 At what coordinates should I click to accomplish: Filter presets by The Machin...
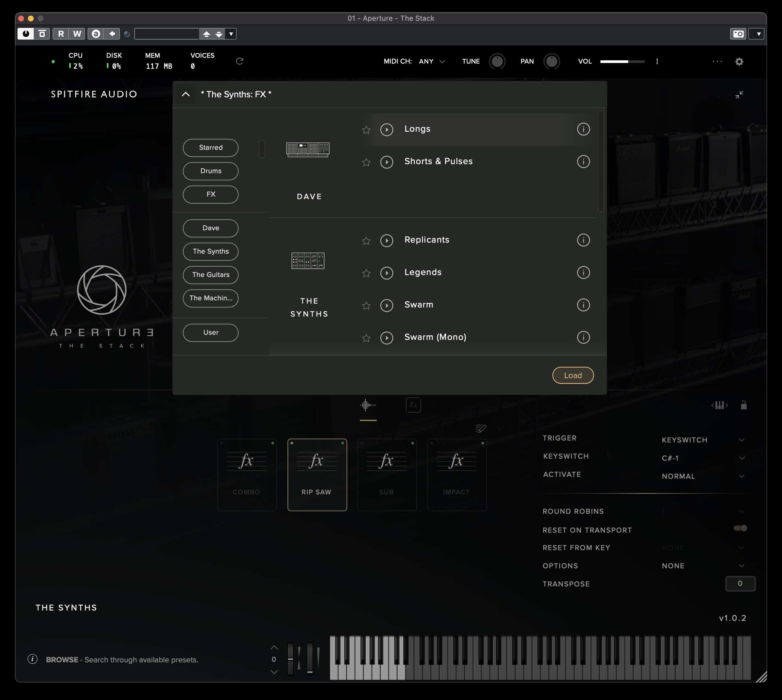click(211, 298)
